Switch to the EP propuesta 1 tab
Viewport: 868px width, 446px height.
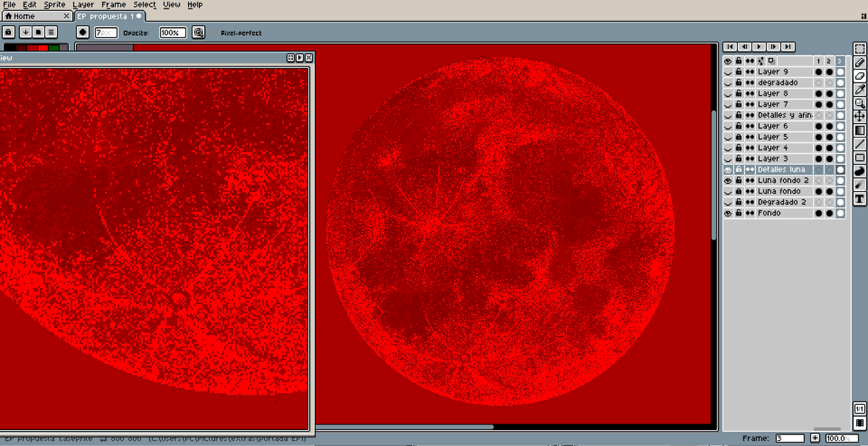[109, 16]
